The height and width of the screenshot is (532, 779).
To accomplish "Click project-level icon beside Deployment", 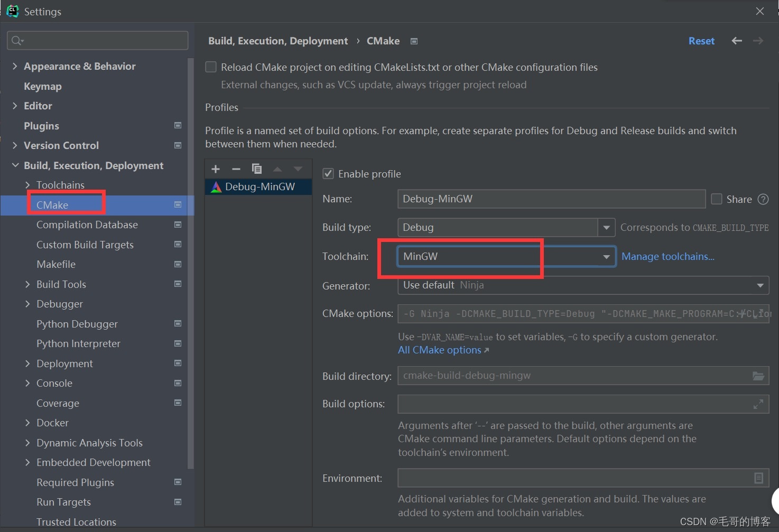I will [178, 363].
